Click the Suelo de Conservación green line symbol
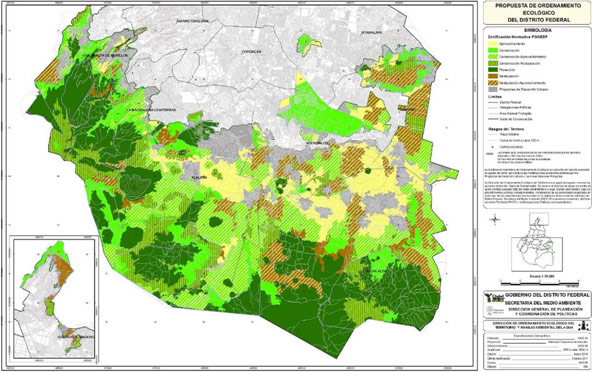The image size is (592, 372). [492, 119]
